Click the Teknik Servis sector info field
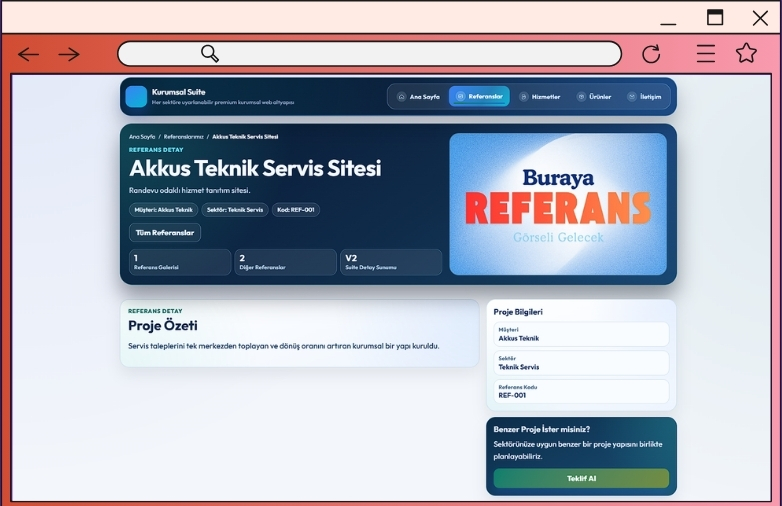 coord(581,363)
